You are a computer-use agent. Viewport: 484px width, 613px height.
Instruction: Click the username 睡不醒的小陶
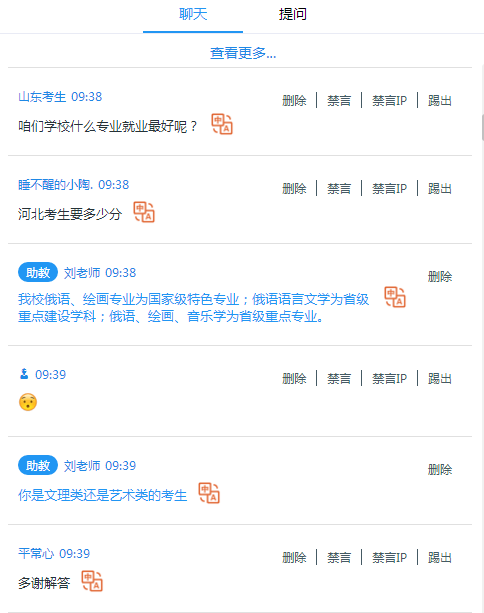click(55, 185)
